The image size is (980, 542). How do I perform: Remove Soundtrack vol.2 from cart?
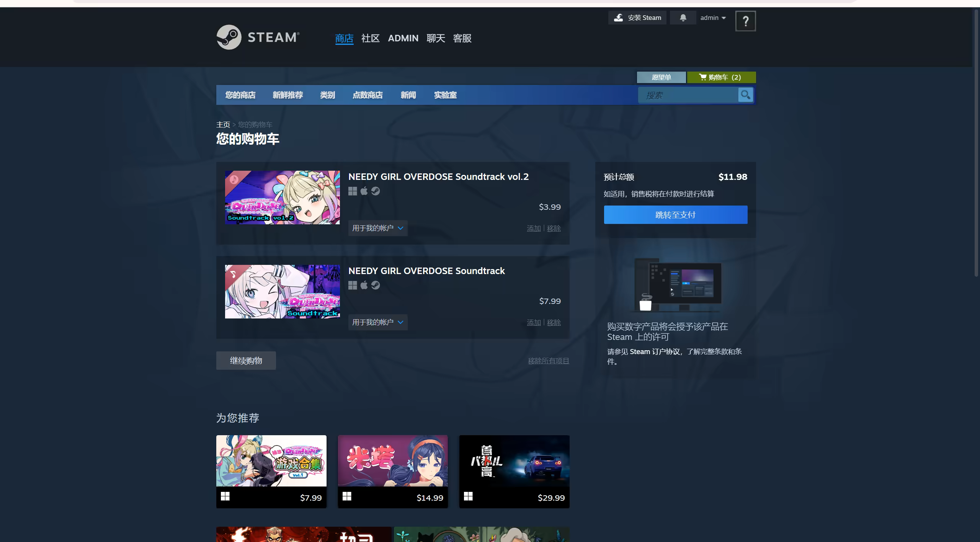(554, 229)
